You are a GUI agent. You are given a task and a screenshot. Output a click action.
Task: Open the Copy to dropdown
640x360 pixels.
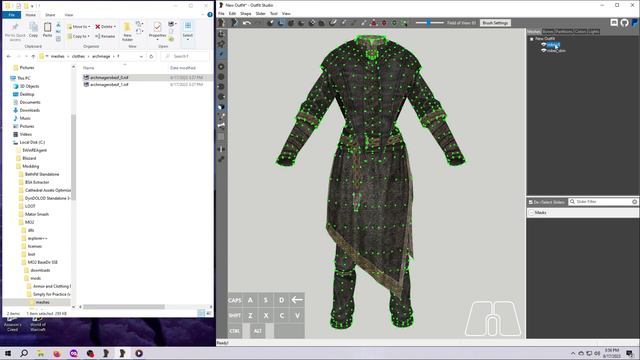(78, 36)
